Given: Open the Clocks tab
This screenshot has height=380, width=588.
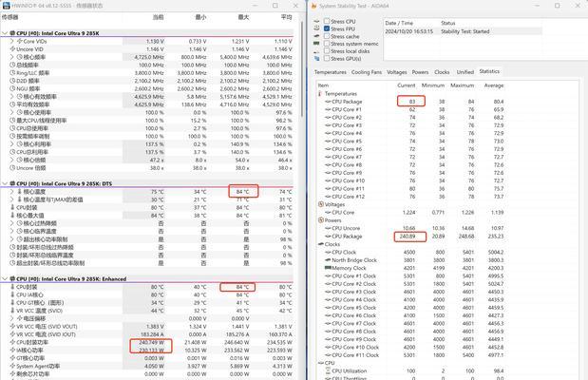Looking at the screenshot, I should [x=442, y=72].
